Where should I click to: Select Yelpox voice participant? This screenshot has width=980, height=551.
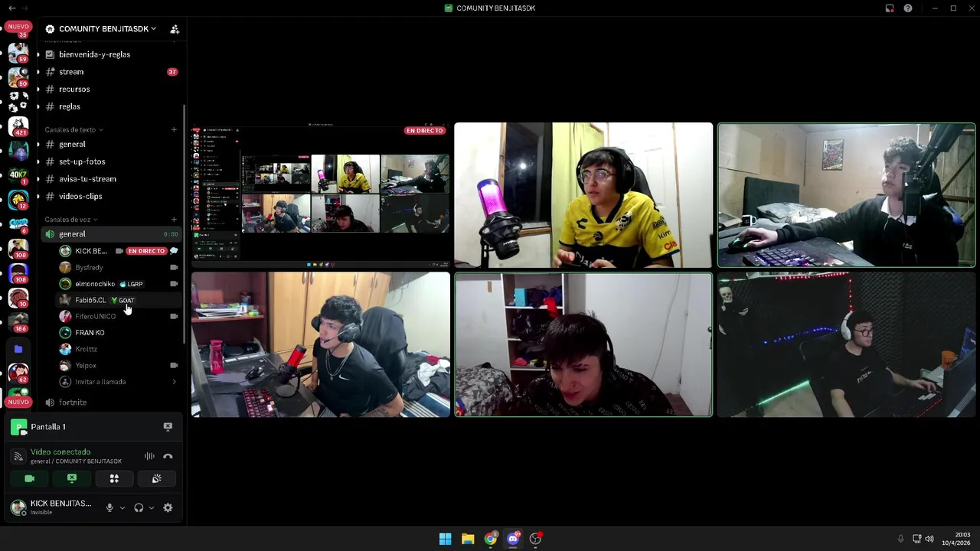coord(118,366)
